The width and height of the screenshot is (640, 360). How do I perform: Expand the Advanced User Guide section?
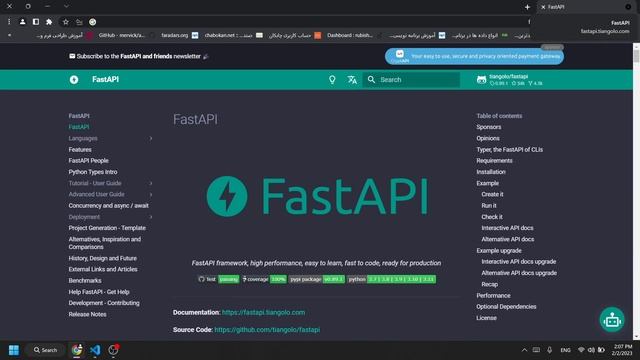pyautogui.click(x=110, y=194)
